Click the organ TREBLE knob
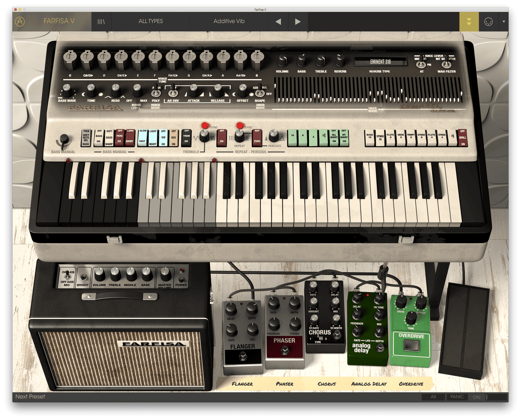Image resolution: width=521 pixels, height=420 pixels. click(321, 61)
